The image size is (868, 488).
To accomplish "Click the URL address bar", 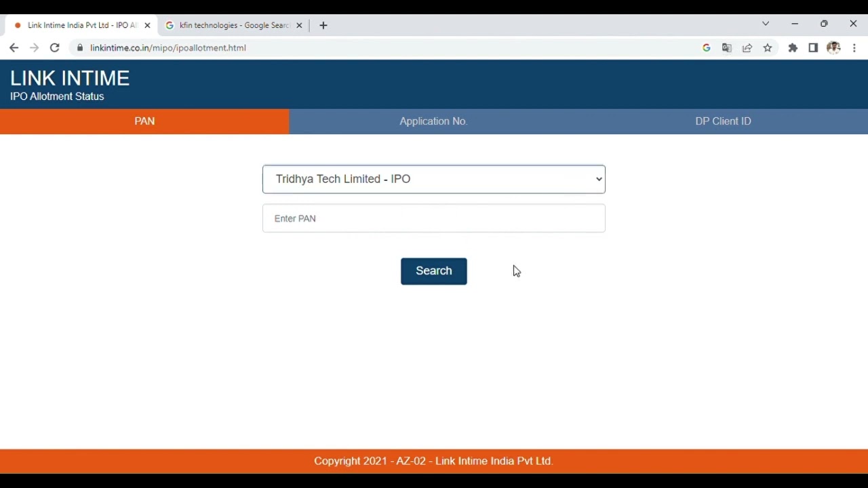I will click(x=387, y=48).
